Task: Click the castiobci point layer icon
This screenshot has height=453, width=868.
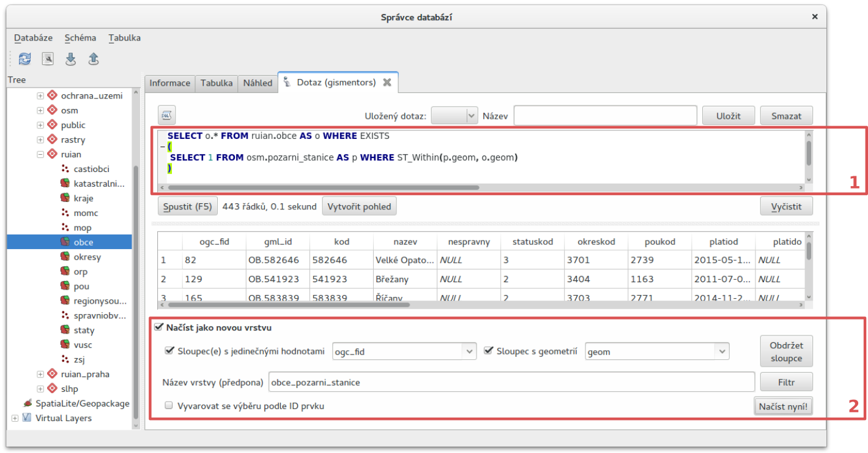Action: 65,169
